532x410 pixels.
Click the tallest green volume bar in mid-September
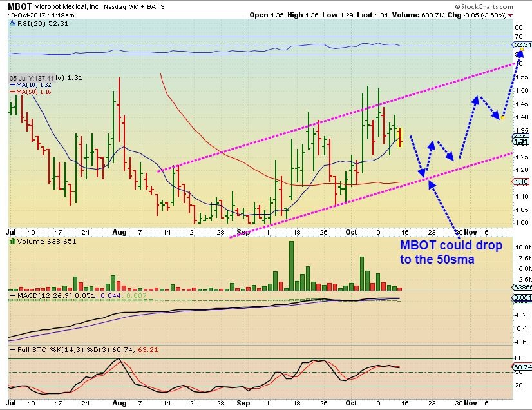[291, 265]
